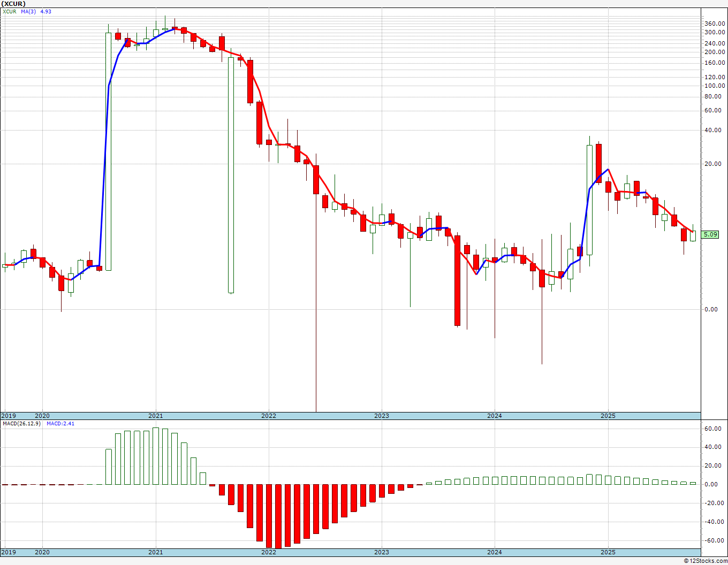Select 2020 on the MACD time axis
Screen dimensions: 728x565
42,552
